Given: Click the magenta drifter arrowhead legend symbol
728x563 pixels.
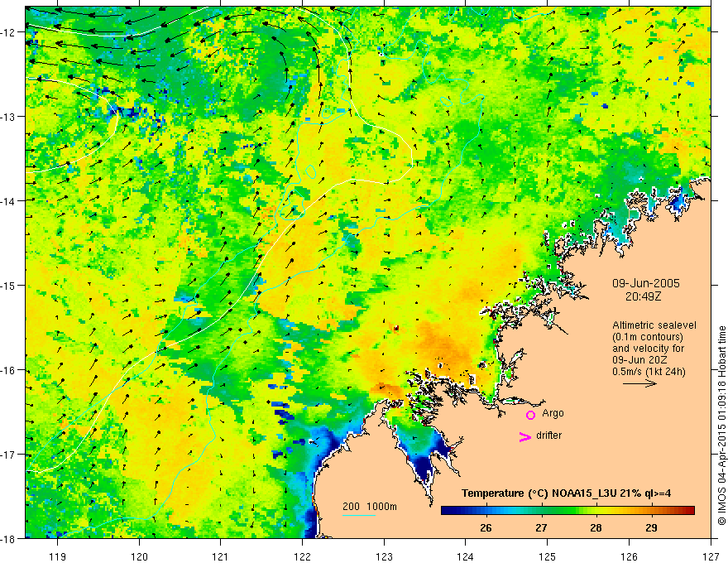Looking at the screenshot, I should pos(525,436).
